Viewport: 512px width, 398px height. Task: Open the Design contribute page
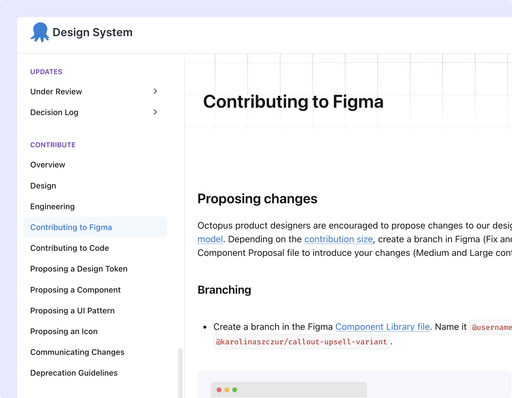click(x=43, y=186)
